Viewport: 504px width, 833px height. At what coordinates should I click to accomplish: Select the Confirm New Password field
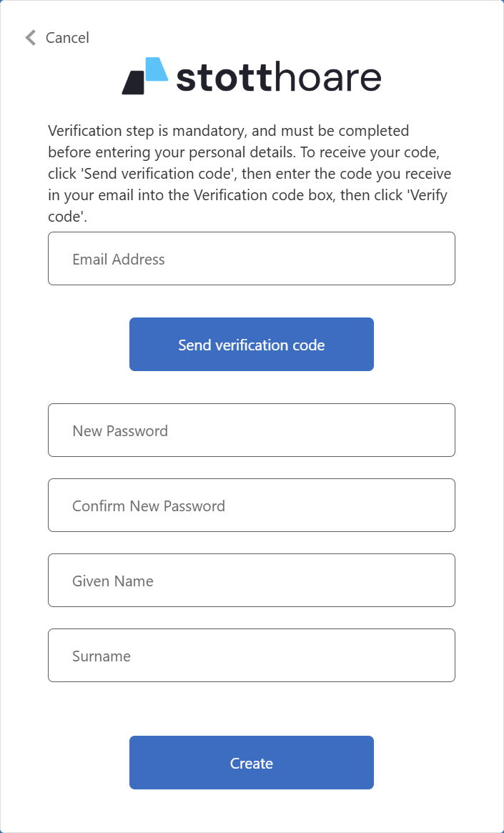coord(252,506)
